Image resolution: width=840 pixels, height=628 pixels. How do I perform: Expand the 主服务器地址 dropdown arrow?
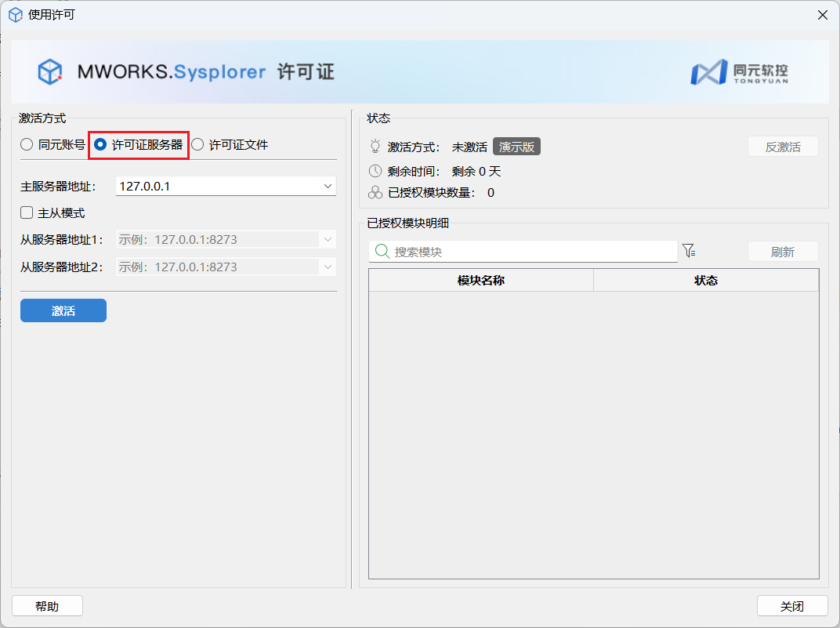[328, 187]
